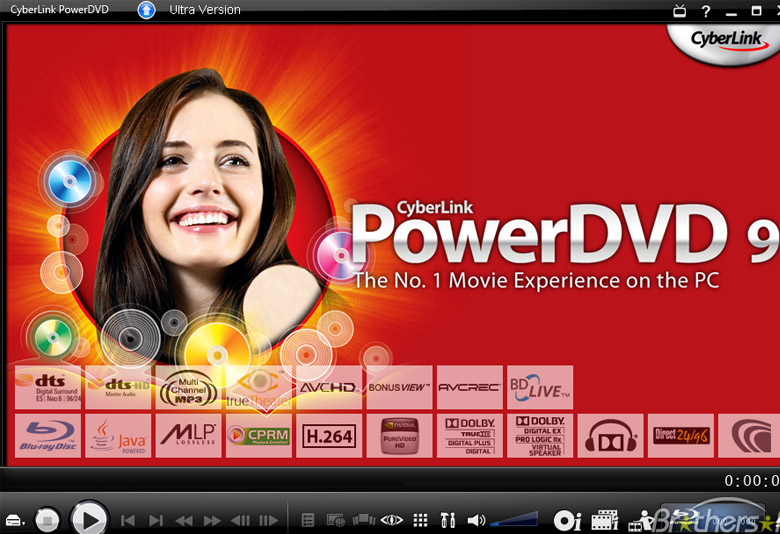This screenshot has width=780, height=534.
Task: Click the elapsed time display
Action: [x=752, y=481]
